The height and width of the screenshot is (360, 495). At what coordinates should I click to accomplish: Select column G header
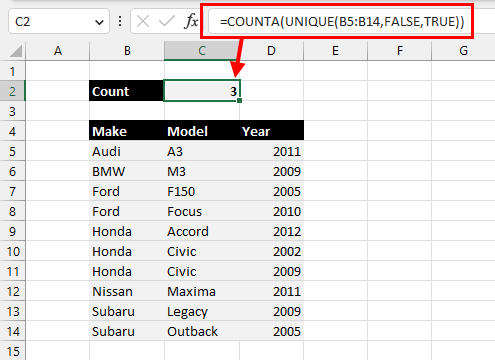pyautogui.click(x=463, y=51)
